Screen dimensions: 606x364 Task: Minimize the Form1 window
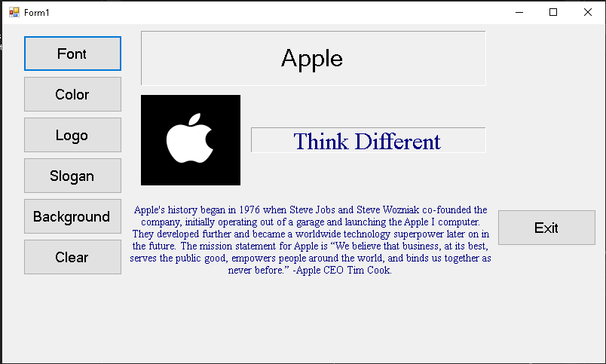pos(519,12)
